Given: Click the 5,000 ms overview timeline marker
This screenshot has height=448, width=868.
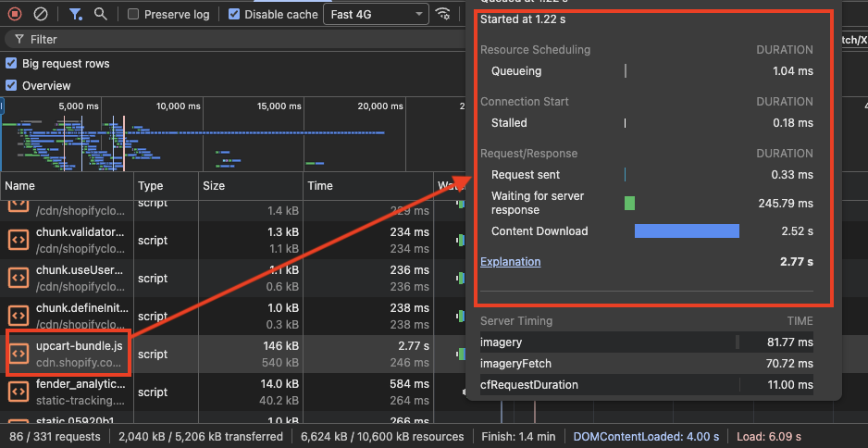Looking at the screenshot, I should [x=79, y=106].
